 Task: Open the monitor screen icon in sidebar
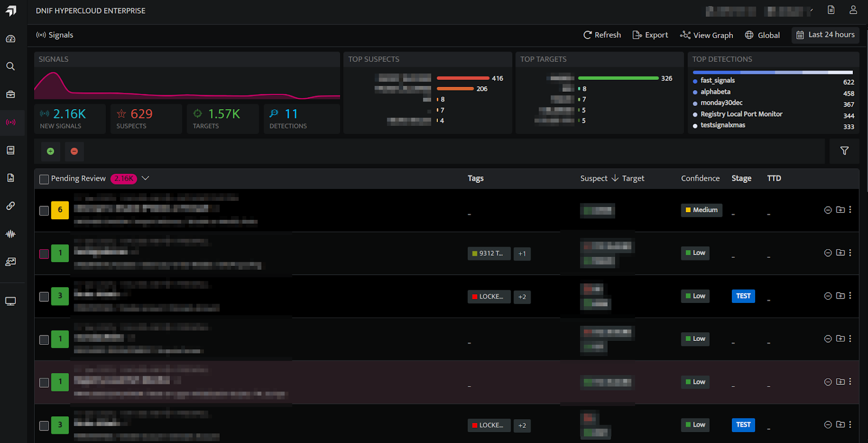pyautogui.click(x=10, y=301)
